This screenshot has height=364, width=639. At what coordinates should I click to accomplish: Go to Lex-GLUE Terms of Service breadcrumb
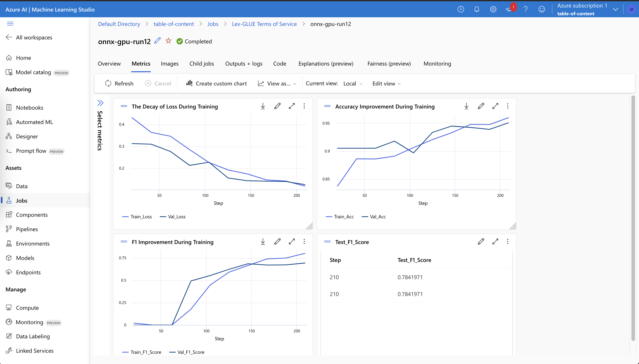[x=264, y=24]
